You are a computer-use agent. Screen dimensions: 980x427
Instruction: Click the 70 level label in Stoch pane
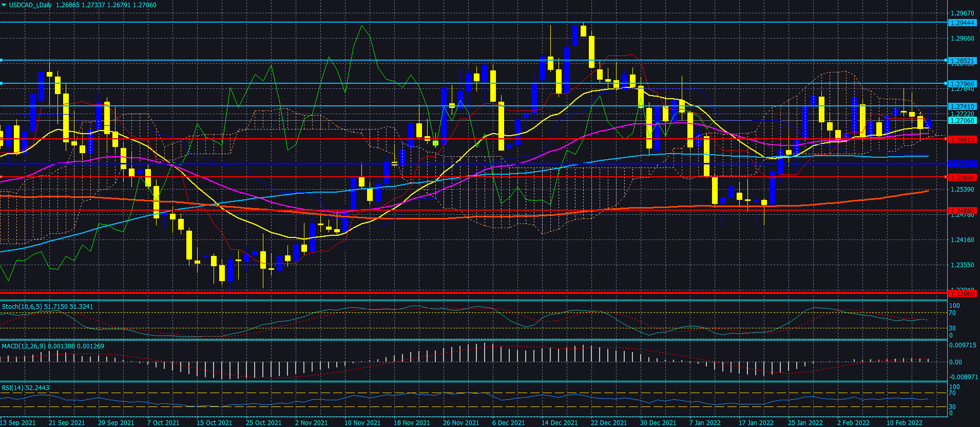pos(952,313)
